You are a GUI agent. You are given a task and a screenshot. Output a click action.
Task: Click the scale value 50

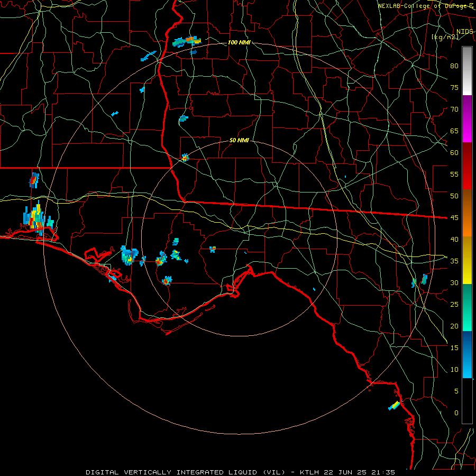point(454,196)
